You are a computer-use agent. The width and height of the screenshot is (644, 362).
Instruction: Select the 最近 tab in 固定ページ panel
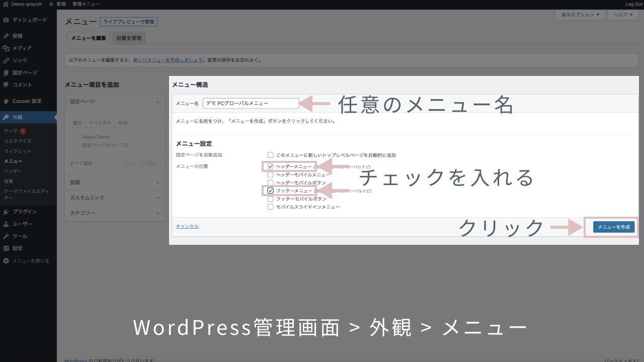click(77, 123)
